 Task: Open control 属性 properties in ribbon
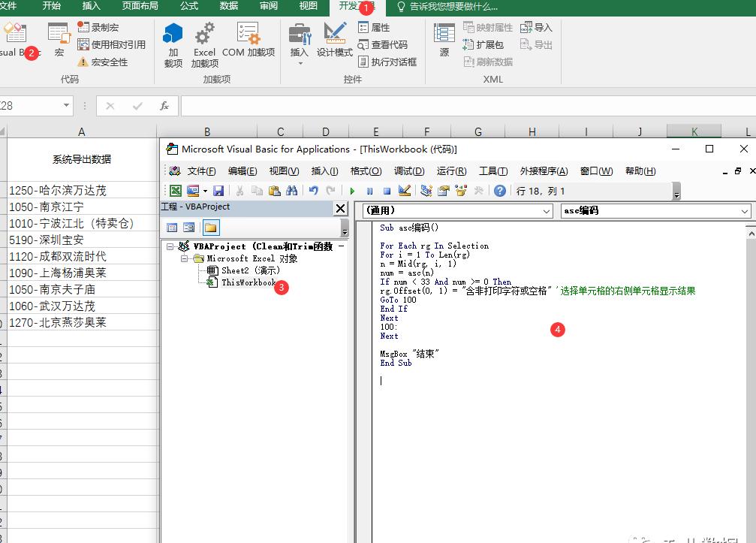[x=374, y=28]
